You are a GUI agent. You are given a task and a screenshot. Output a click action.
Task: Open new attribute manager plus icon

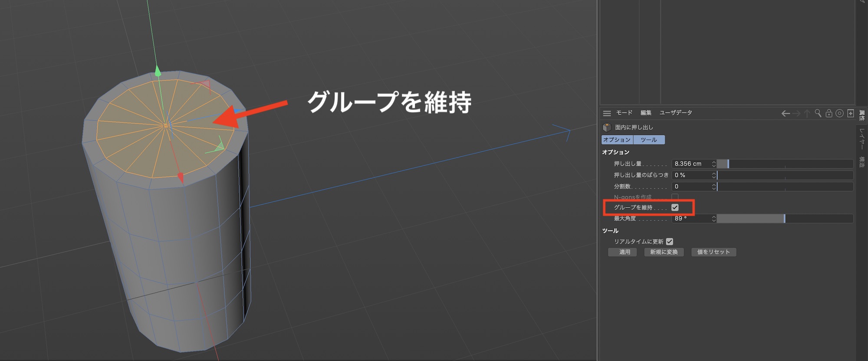851,113
